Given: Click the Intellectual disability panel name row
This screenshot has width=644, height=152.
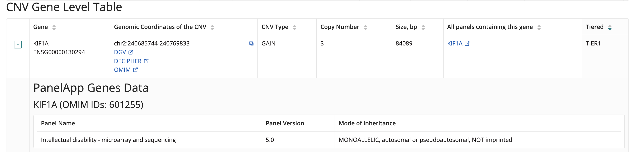Looking at the screenshot, I should tap(108, 140).
